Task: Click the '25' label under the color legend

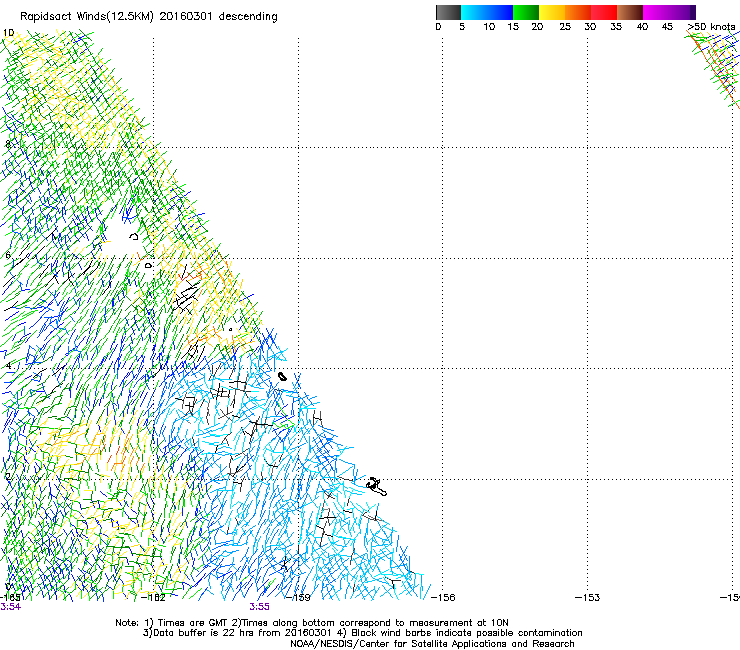Action: pyautogui.click(x=565, y=27)
